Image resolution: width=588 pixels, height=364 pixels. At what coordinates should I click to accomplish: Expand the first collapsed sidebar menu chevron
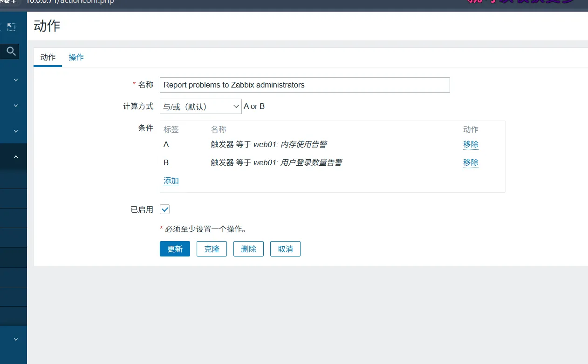tap(16, 80)
